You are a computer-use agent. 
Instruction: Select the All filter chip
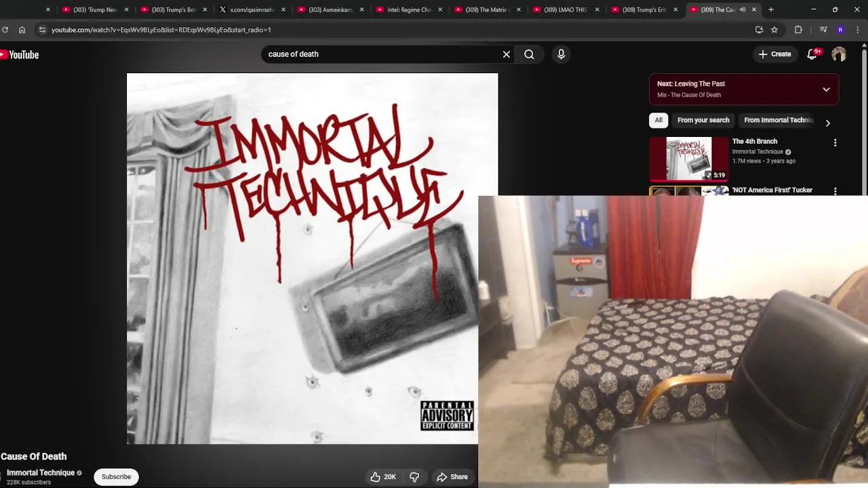click(x=658, y=120)
